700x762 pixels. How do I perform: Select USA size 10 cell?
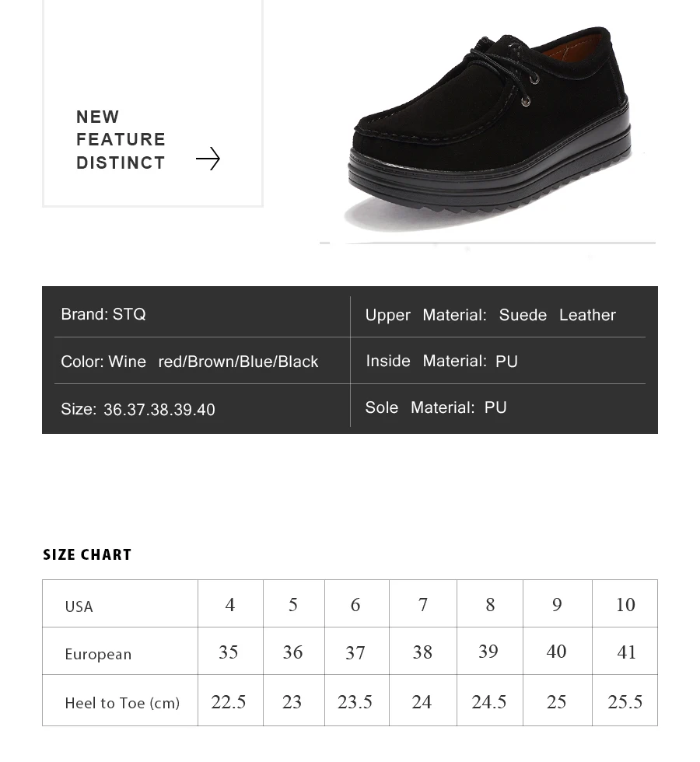(625, 603)
